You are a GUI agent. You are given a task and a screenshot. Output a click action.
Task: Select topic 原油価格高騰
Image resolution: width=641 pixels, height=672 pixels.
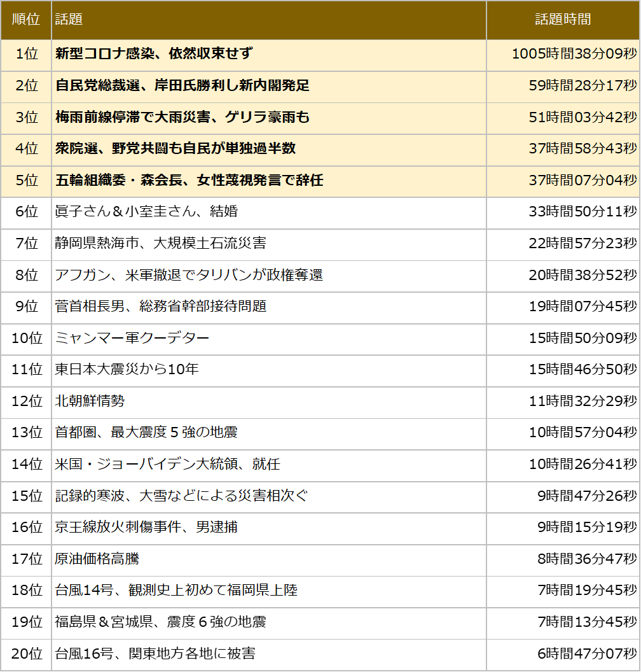pyautogui.click(x=97, y=559)
